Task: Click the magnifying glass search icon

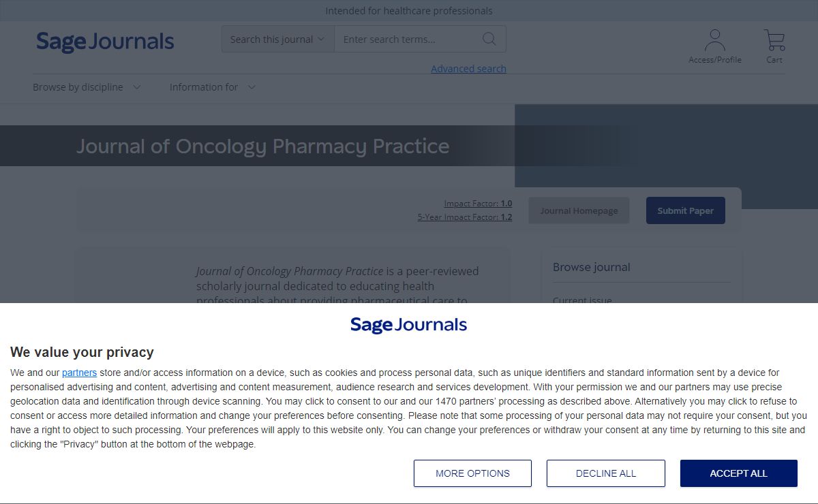Action: 489,39
